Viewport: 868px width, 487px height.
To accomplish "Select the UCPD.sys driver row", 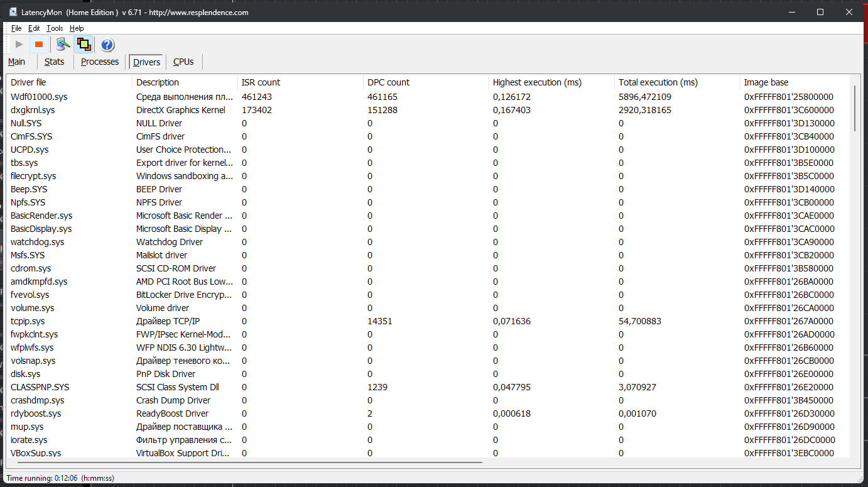I will tap(428, 150).
